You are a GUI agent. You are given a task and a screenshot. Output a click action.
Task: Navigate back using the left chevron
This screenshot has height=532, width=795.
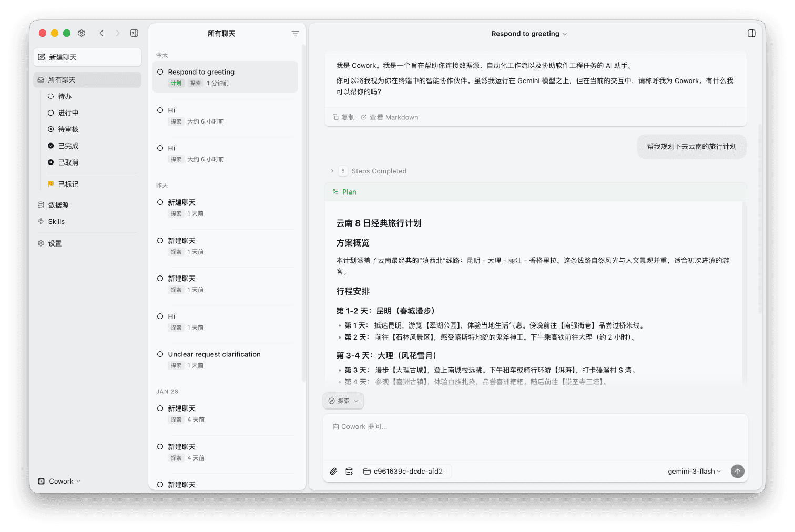point(101,33)
